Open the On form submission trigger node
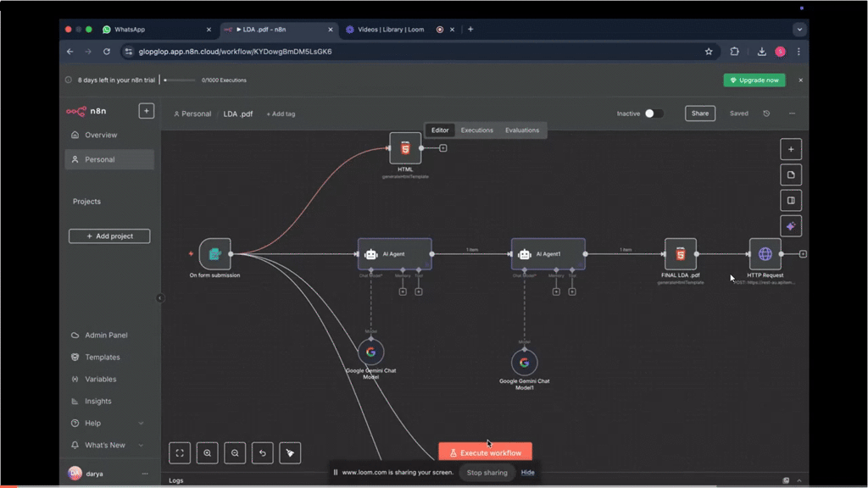868x488 pixels. point(214,254)
